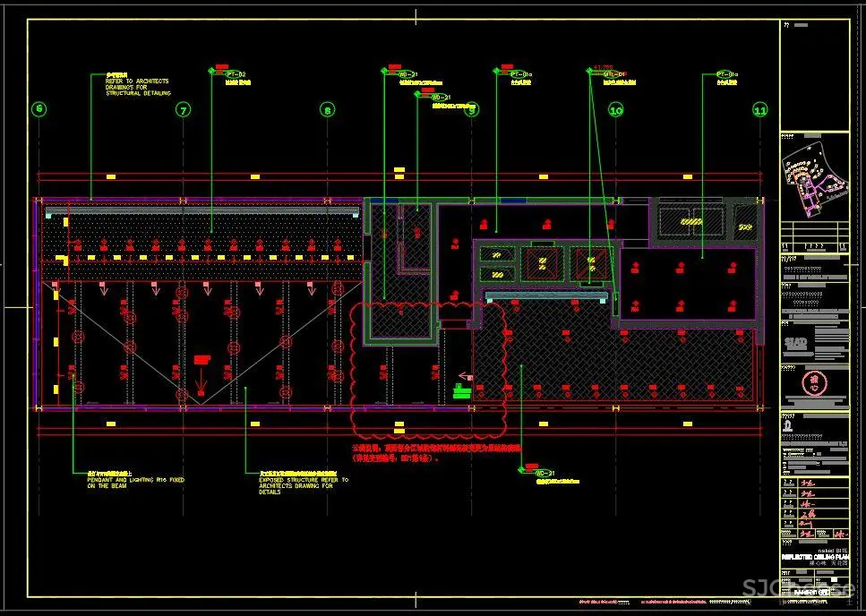Viewport: 866px width, 616px height.
Task: Click the rightmost PT-01a material tag
Action: coord(725,73)
